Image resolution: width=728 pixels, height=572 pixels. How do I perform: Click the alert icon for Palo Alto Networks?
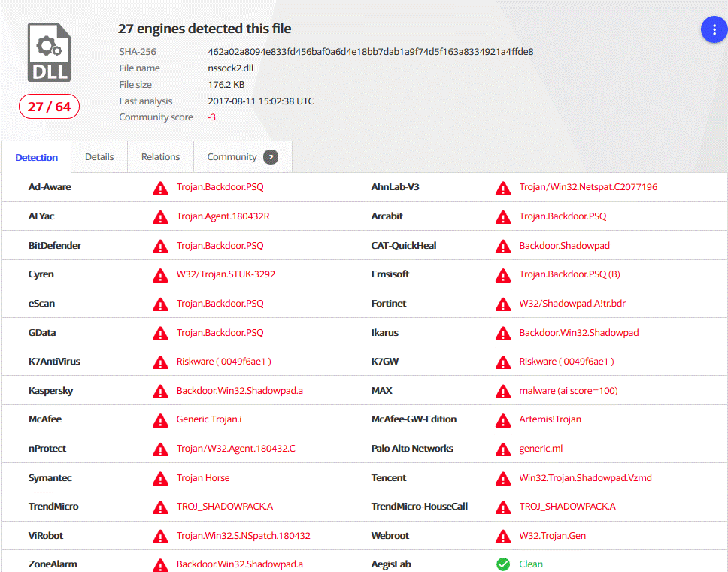pos(503,449)
